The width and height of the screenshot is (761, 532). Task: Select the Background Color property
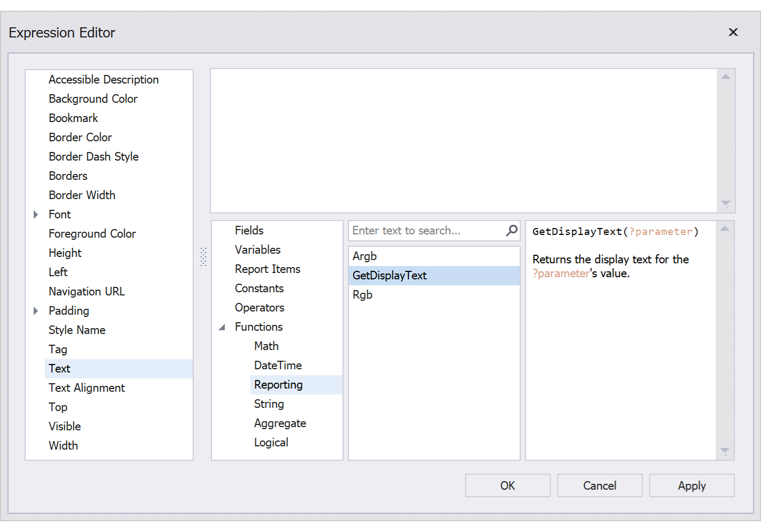click(93, 98)
